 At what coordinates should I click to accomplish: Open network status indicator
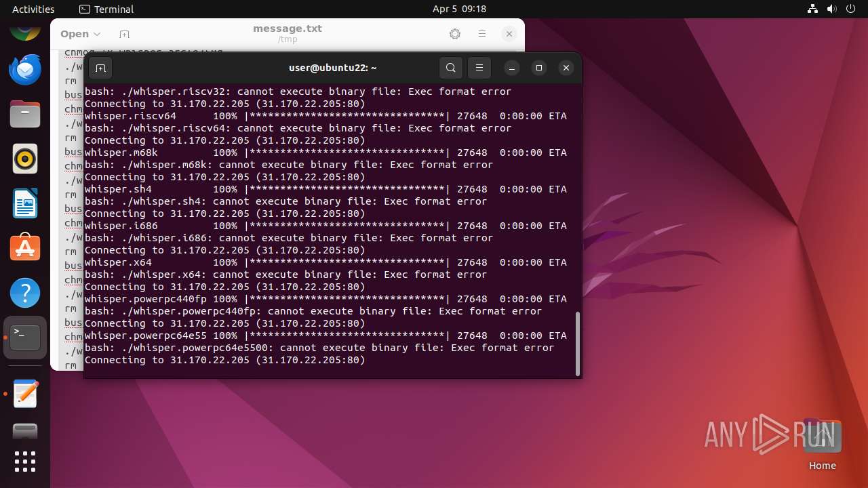812,9
